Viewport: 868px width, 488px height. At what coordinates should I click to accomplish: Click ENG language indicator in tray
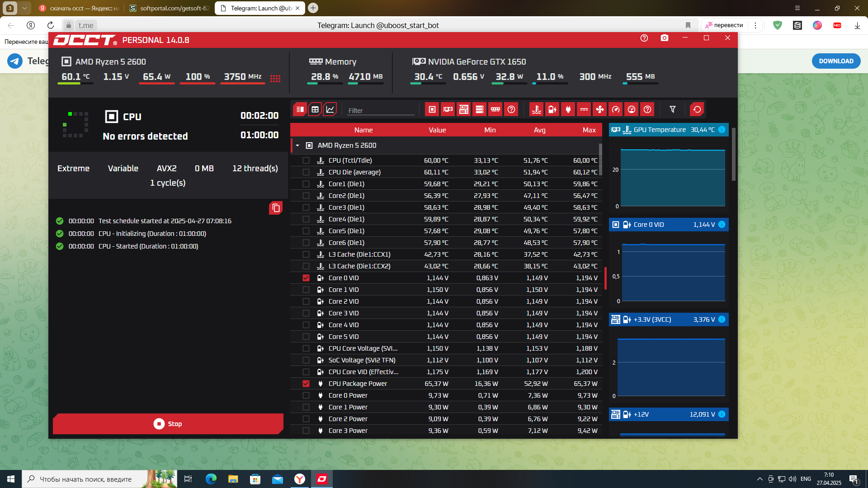tap(806, 479)
